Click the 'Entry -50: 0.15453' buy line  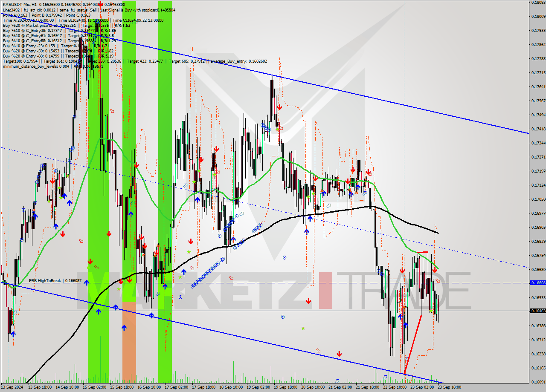(x=58, y=51)
